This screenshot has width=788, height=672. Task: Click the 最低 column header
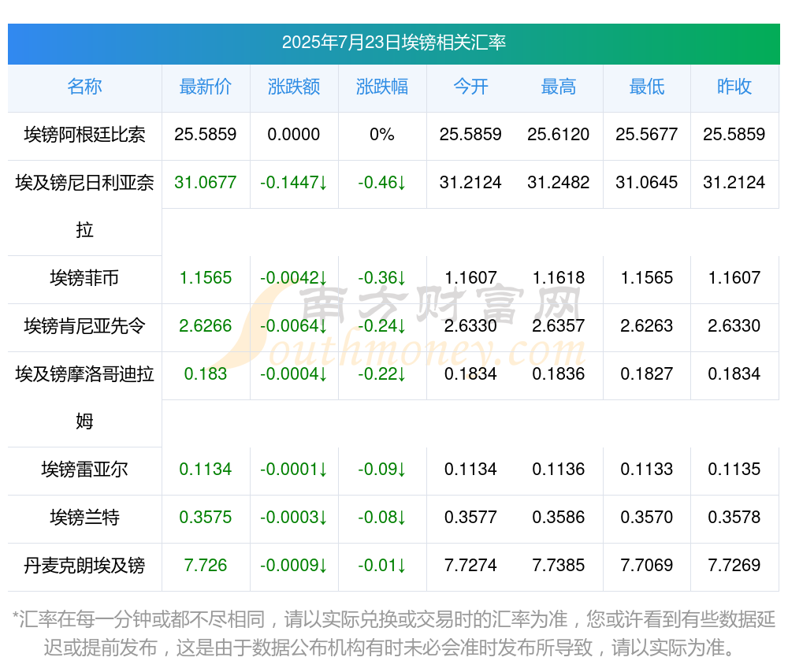[x=647, y=87]
